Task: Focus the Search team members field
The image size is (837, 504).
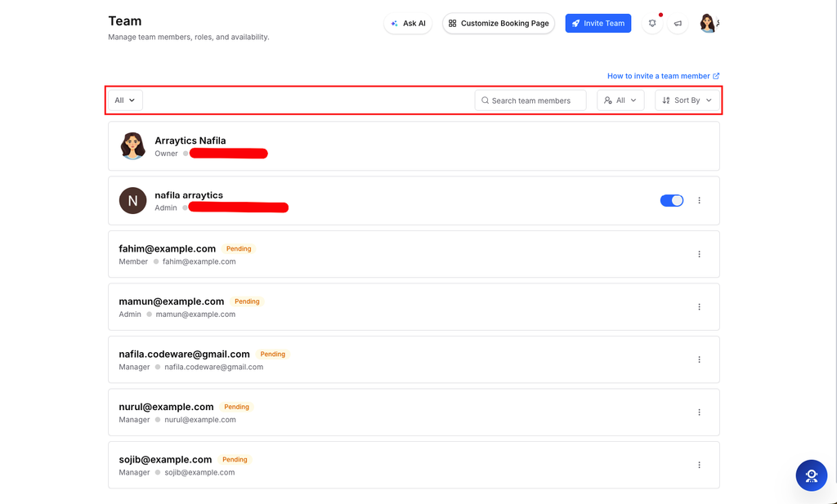Action: [530, 100]
